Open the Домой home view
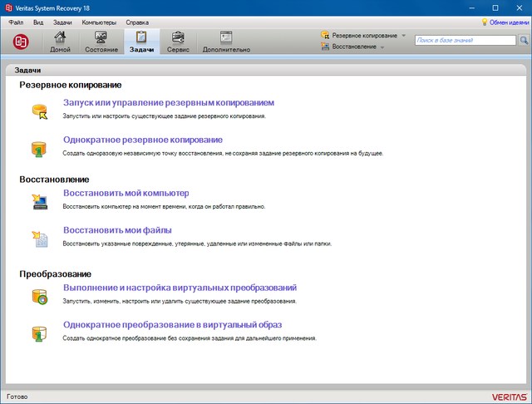This screenshot has width=532, height=404. pyautogui.click(x=60, y=42)
